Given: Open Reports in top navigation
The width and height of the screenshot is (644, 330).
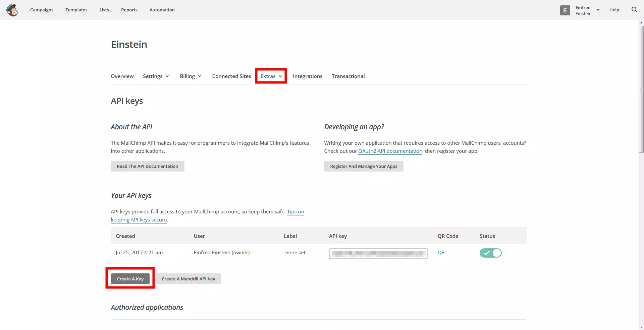Looking at the screenshot, I should 129,10.
